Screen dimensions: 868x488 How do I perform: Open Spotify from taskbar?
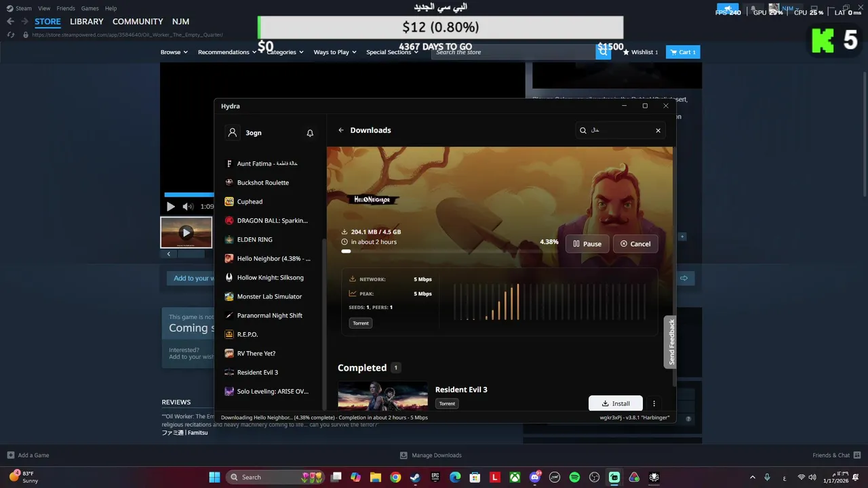point(574,477)
